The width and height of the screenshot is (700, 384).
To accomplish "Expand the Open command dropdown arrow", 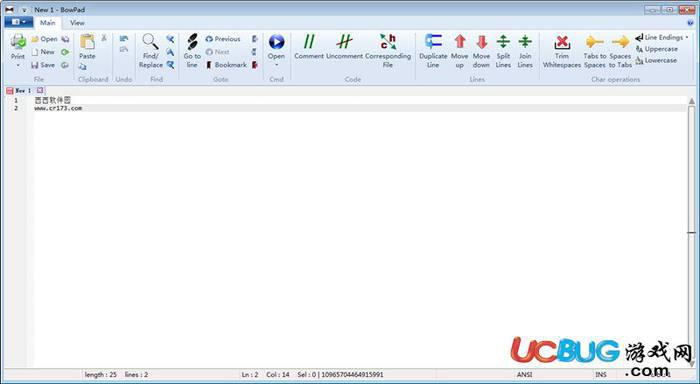I will click(x=276, y=65).
